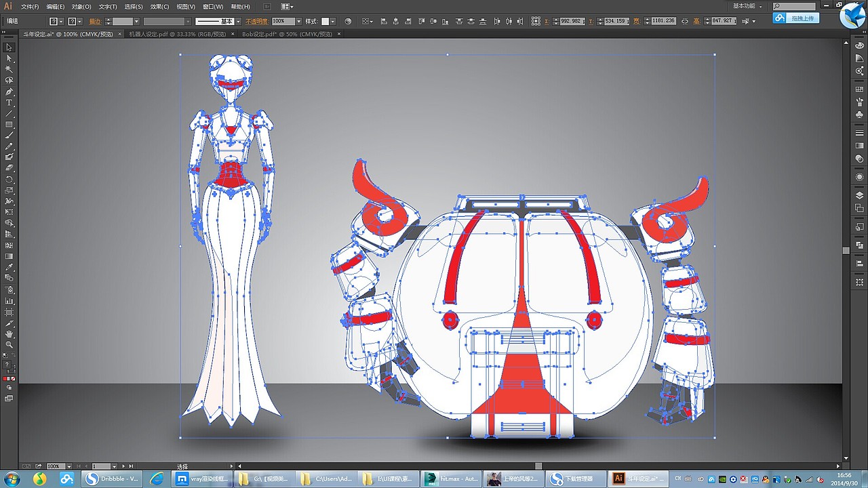Viewport: 868px width, 488px height.
Task: Select the Eyedropper tool
Action: click(x=9, y=267)
